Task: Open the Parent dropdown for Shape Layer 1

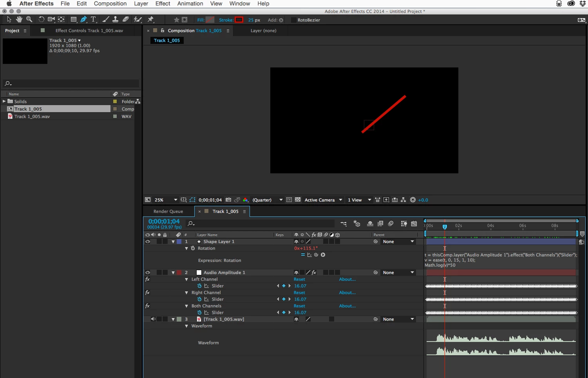Action: [398, 242]
